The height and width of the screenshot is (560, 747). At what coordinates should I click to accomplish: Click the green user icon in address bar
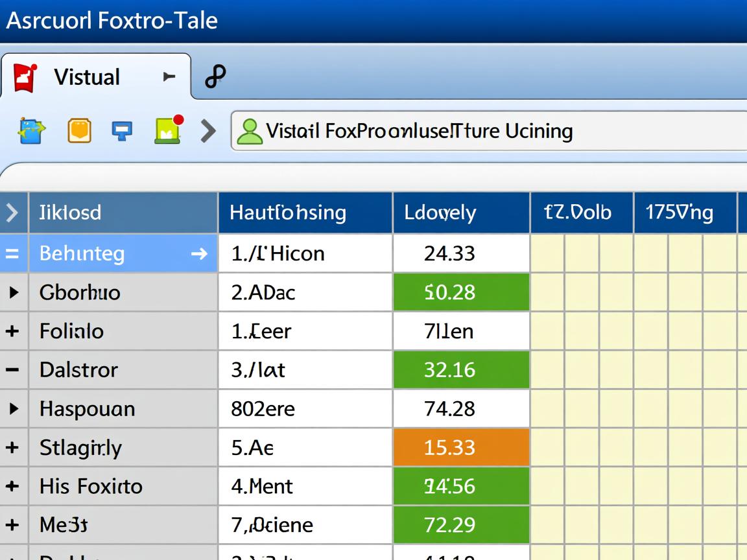[x=253, y=130]
